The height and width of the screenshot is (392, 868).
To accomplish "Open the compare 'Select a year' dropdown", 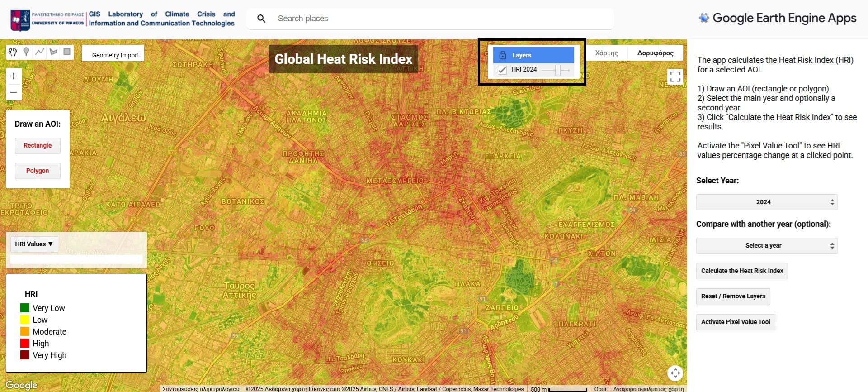I will tap(766, 245).
